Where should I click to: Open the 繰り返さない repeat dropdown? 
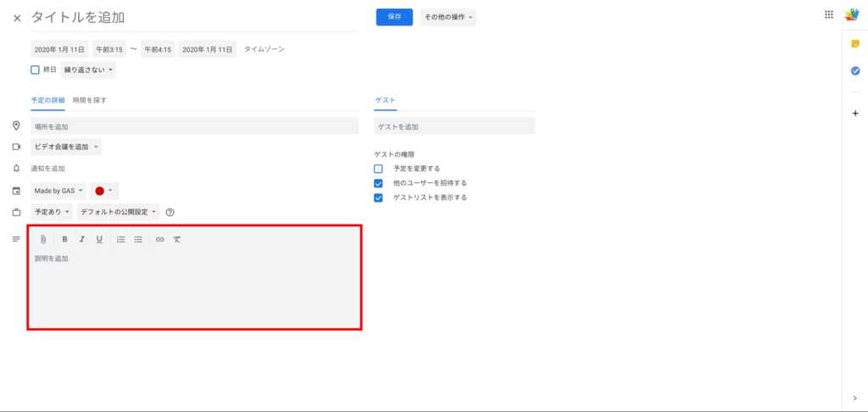[88, 70]
